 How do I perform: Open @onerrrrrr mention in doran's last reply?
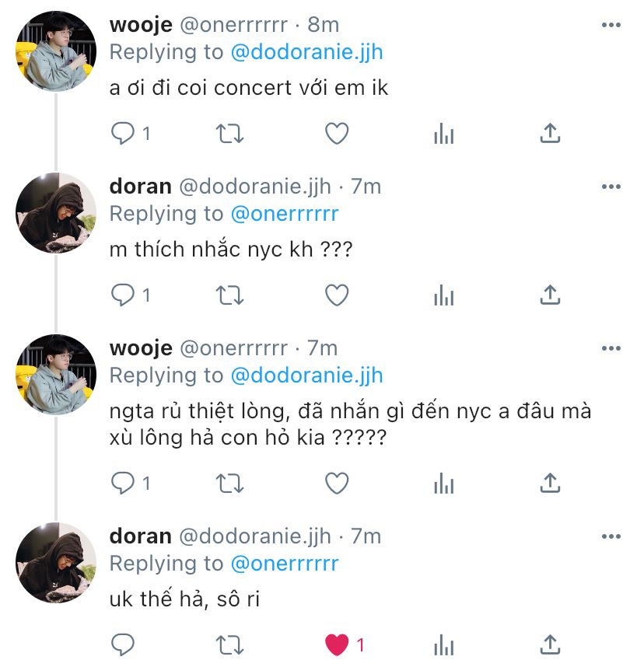pyautogui.click(x=285, y=563)
